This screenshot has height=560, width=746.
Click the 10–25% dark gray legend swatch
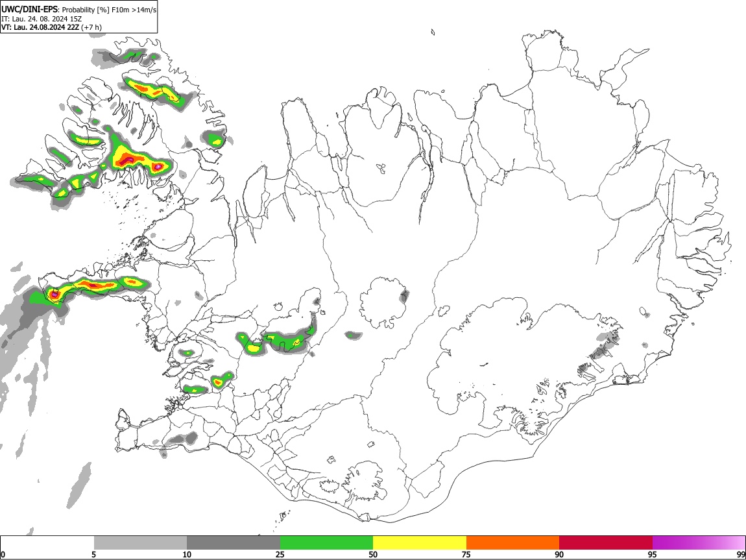[x=234, y=542]
